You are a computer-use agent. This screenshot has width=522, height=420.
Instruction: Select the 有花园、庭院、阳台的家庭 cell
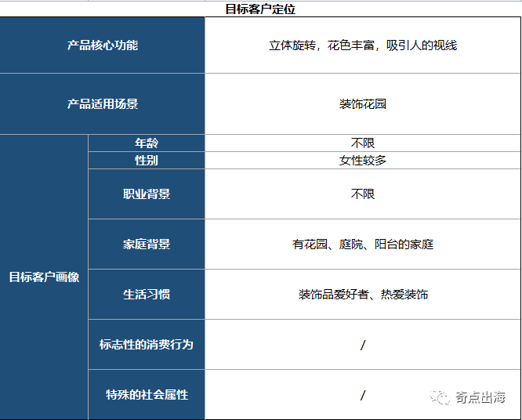click(363, 244)
